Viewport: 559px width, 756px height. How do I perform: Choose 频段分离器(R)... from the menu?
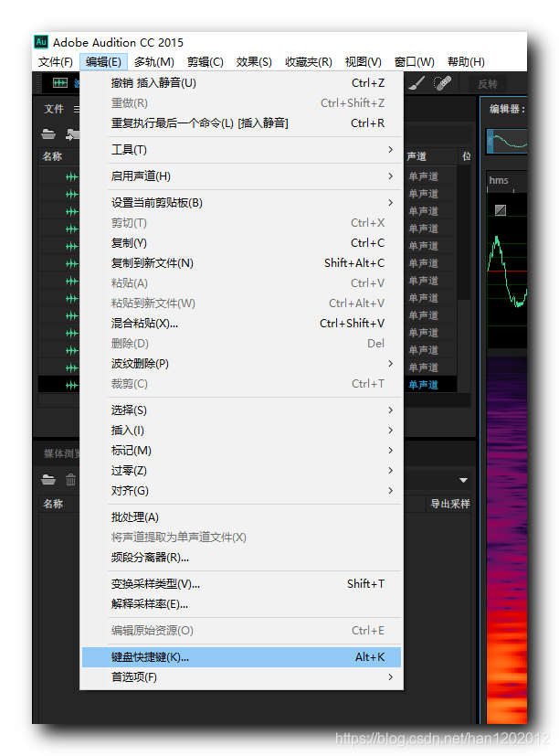(241, 558)
